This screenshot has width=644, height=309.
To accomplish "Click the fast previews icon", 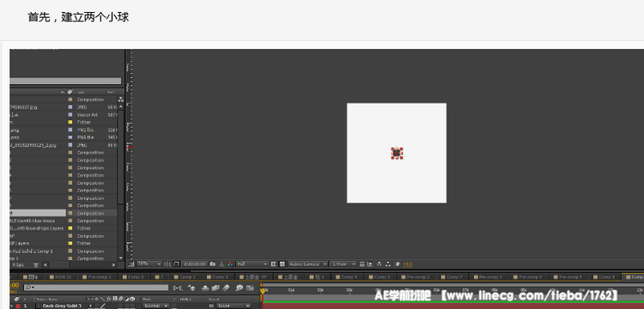I will [x=370, y=264].
